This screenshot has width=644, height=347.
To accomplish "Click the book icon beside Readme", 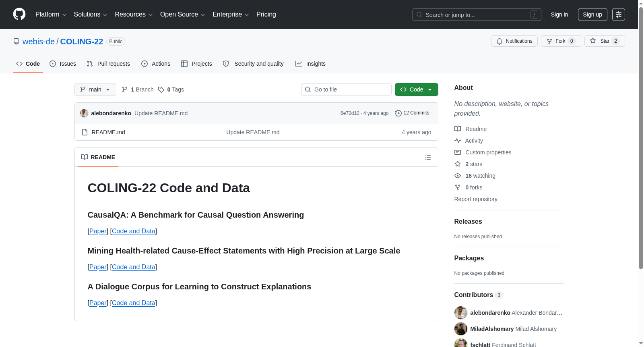I will (x=458, y=129).
